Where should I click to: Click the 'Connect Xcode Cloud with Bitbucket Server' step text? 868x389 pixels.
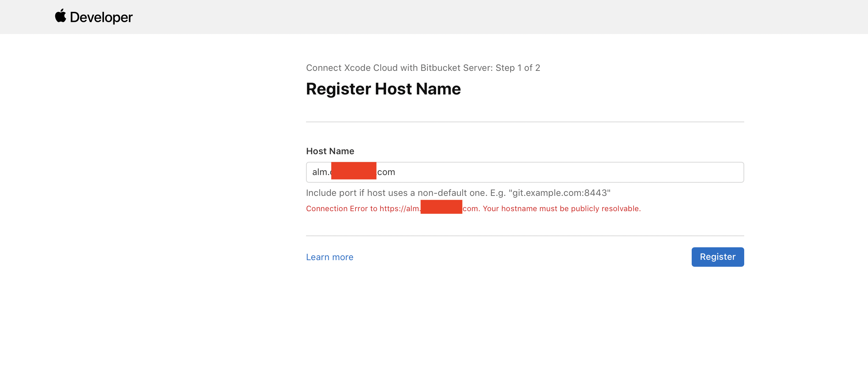pyautogui.click(x=423, y=68)
